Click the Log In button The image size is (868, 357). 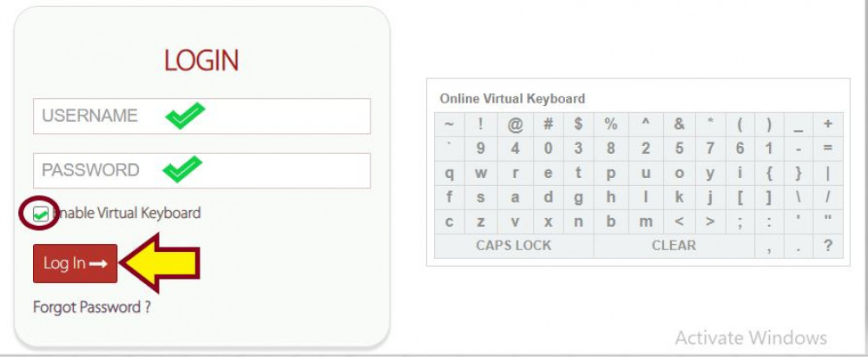point(75,263)
